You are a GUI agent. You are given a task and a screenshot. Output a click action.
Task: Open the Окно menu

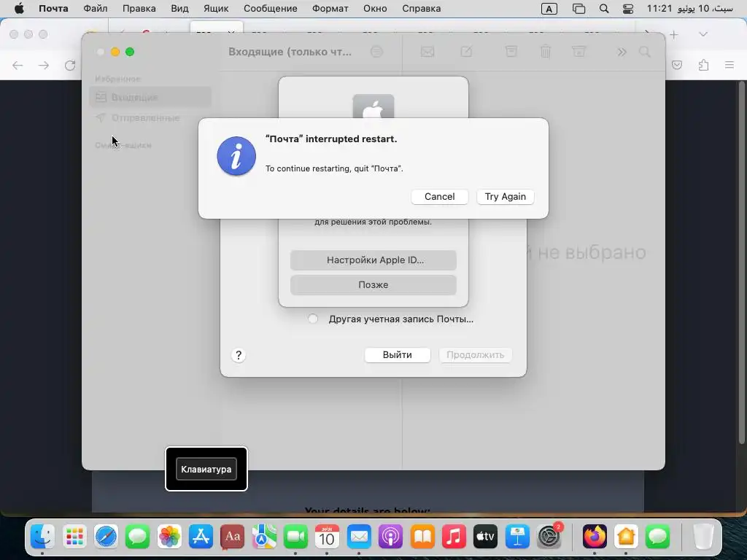[x=375, y=9]
